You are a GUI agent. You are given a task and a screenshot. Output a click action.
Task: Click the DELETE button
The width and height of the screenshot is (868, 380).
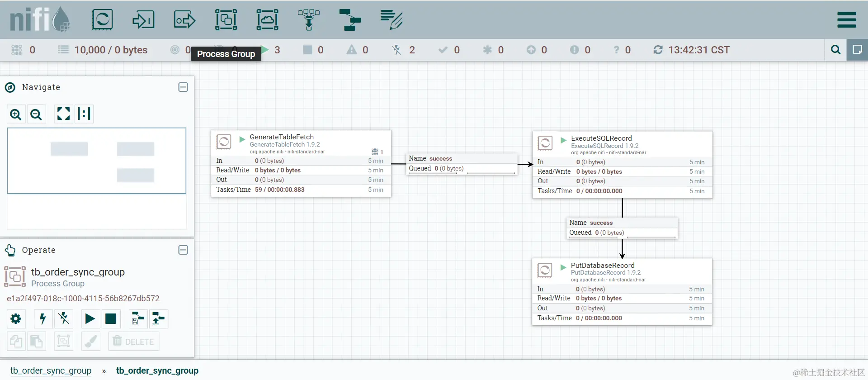point(134,341)
